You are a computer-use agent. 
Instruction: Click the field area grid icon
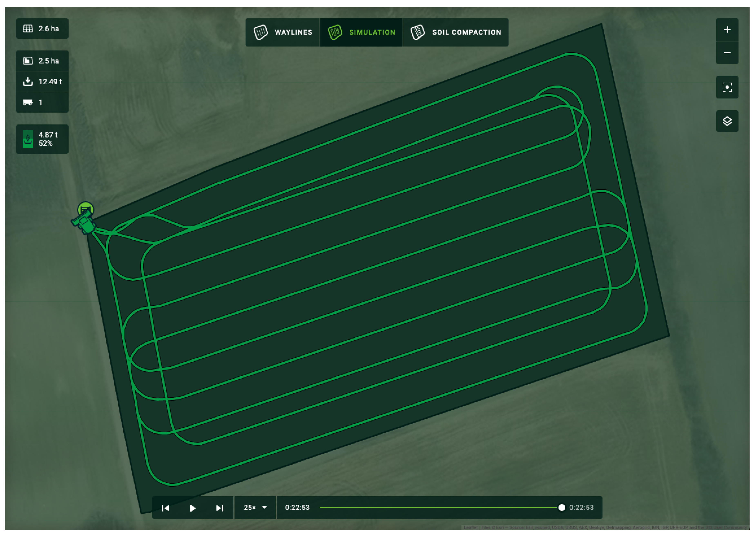click(x=28, y=28)
